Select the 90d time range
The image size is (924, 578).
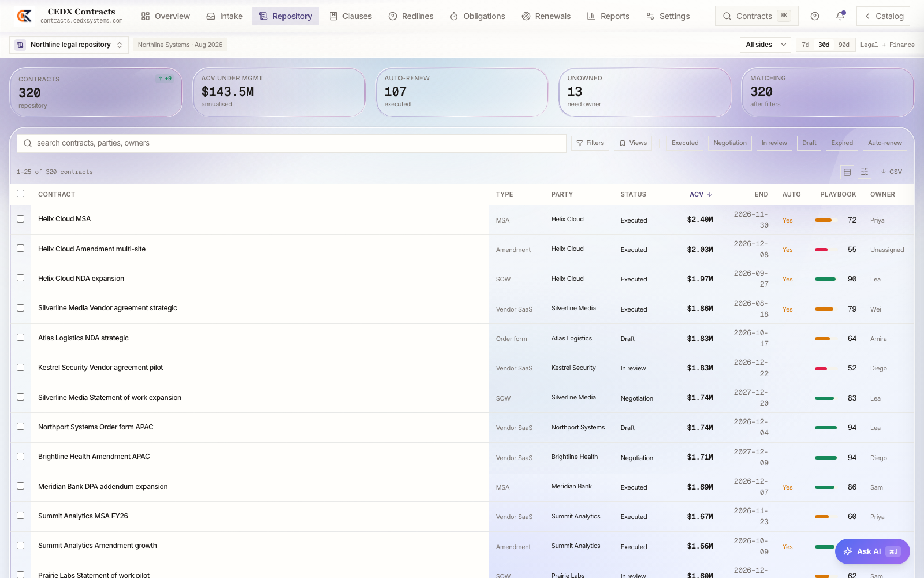844,45
